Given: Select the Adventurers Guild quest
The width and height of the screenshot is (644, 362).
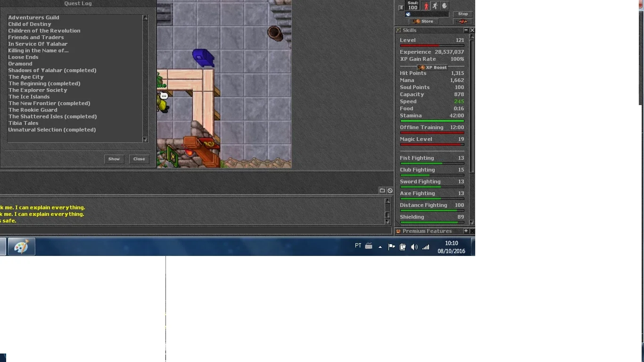Looking at the screenshot, I should (x=33, y=17).
